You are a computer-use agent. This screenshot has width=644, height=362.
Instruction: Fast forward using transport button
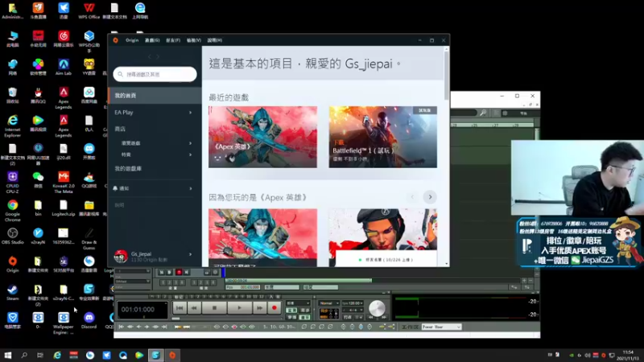(x=259, y=307)
